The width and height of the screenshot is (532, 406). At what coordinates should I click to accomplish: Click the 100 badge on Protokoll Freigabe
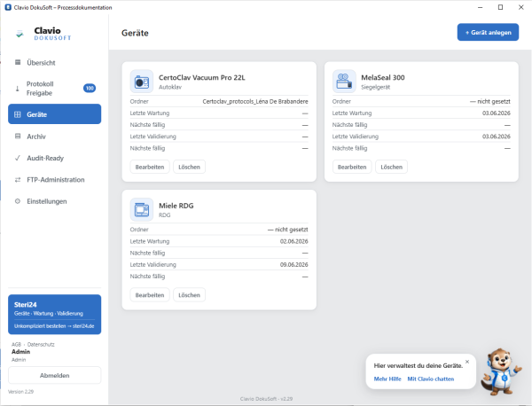(90, 88)
